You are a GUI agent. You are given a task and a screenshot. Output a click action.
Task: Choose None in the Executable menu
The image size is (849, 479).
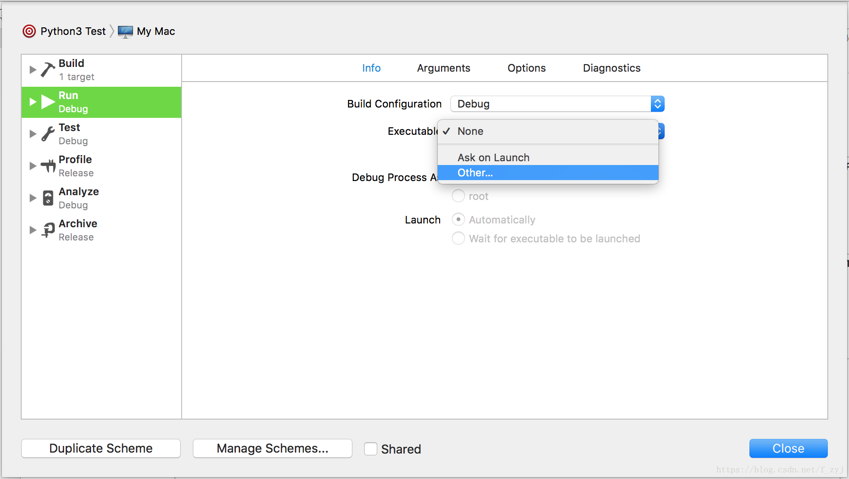point(548,132)
